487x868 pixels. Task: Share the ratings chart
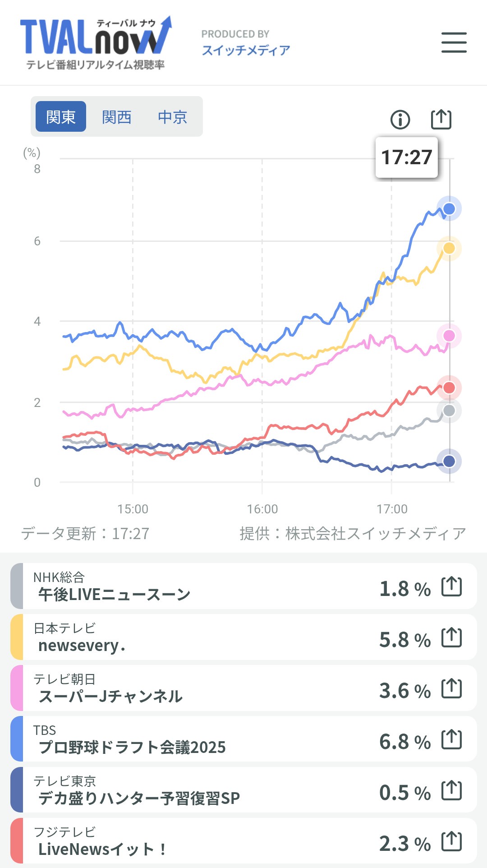coord(441,119)
